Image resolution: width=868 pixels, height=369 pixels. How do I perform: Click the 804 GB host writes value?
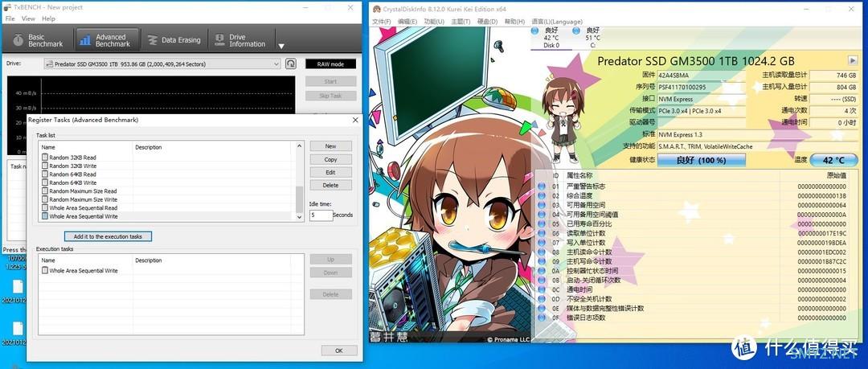[833, 87]
